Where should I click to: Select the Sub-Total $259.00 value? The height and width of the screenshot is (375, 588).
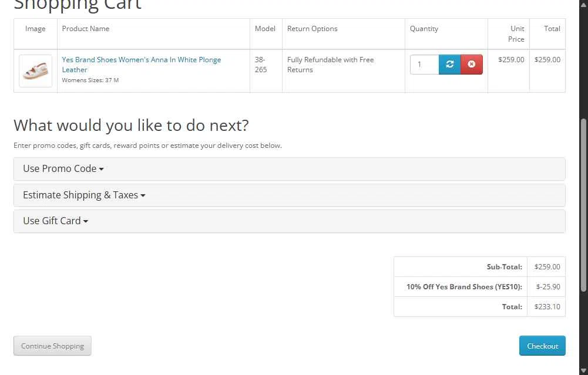coord(547,267)
